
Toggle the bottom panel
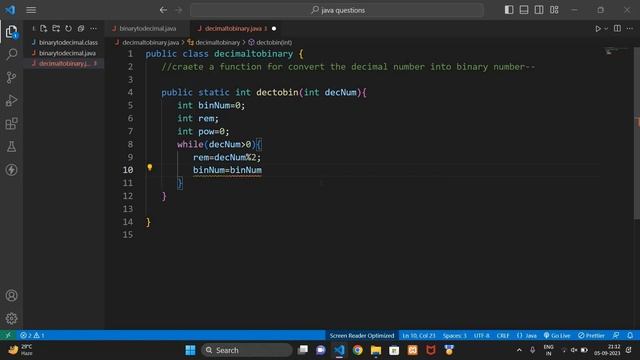point(524,10)
